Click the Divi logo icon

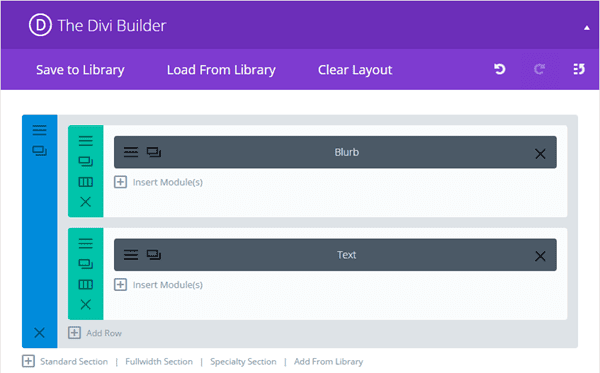tap(40, 25)
